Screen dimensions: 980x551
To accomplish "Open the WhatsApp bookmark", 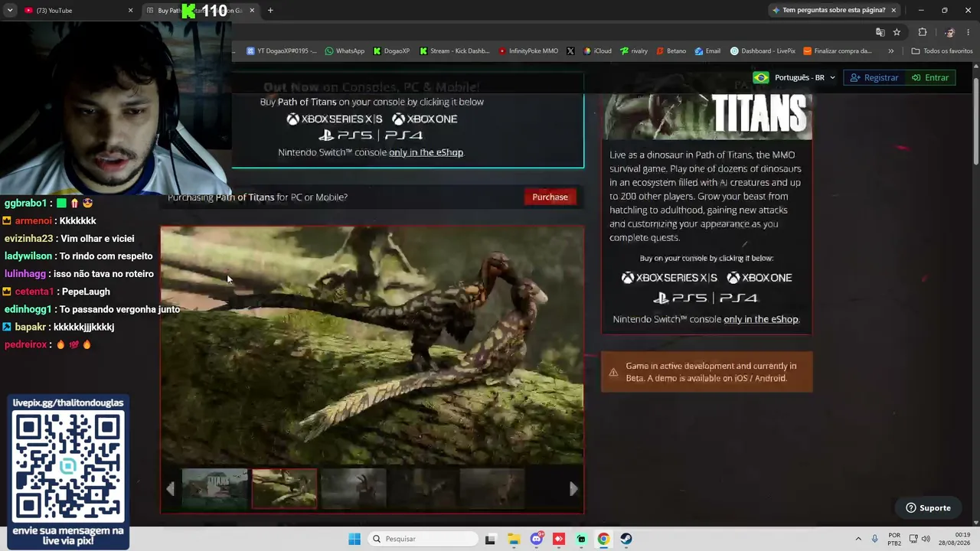I will pos(345,51).
